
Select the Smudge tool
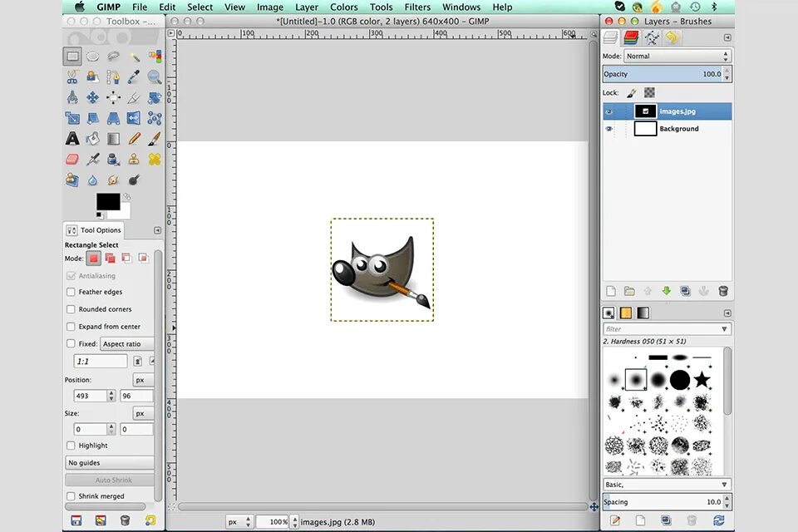pyautogui.click(x=113, y=180)
